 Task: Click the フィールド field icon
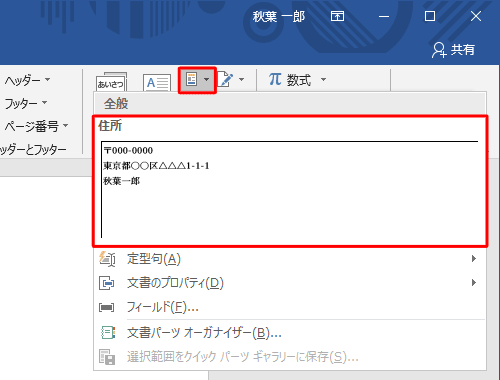[107, 307]
